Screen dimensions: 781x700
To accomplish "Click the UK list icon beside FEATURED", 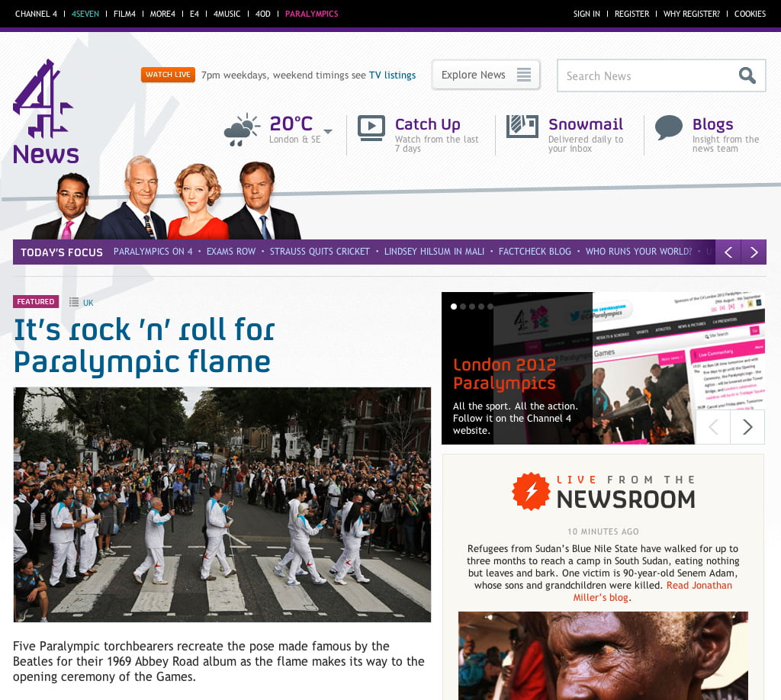I will pos(73,302).
